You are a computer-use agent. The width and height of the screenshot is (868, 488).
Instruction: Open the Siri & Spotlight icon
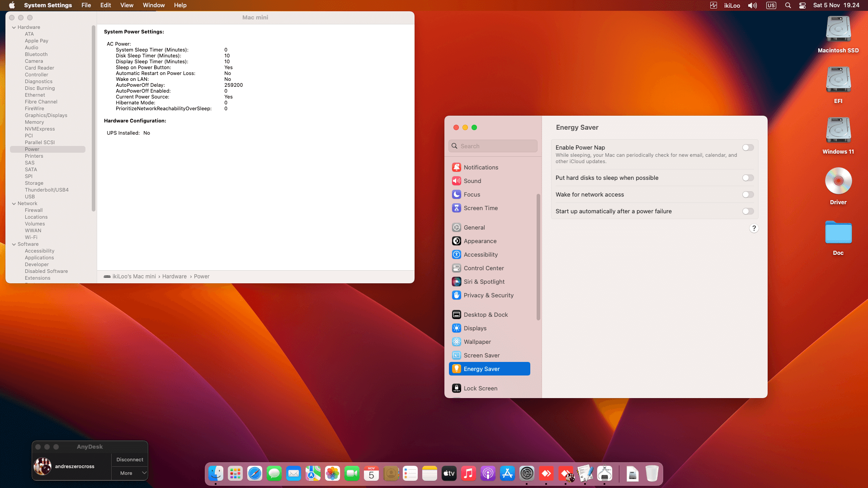(457, 282)
